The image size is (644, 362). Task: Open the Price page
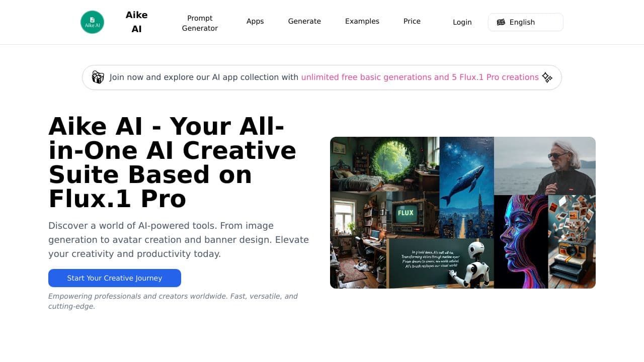[x=412, y=21]
